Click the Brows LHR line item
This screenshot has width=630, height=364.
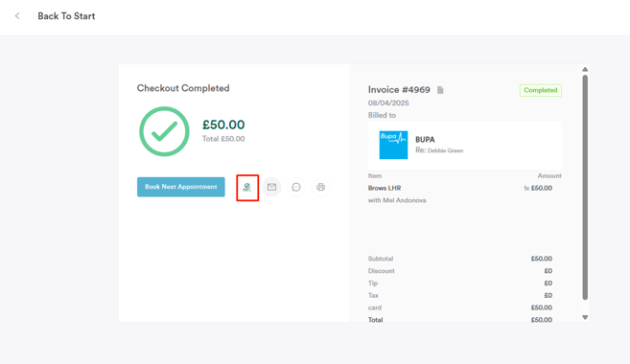pos(385,188)
